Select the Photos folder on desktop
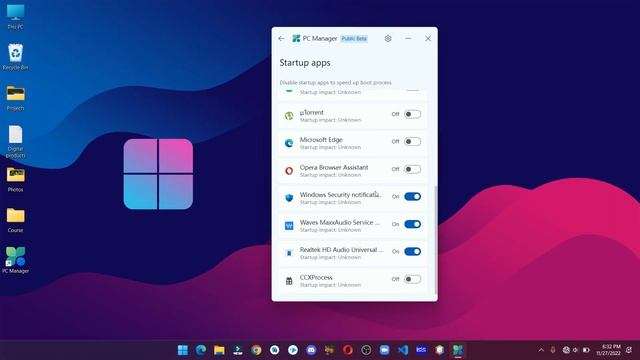640x360 pixels. tap(16, 179)
